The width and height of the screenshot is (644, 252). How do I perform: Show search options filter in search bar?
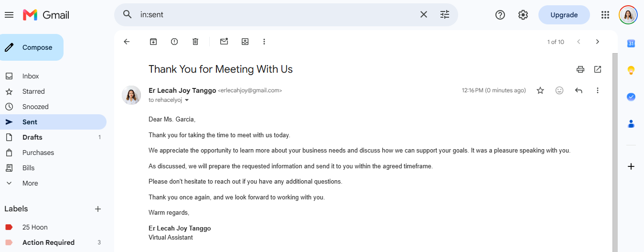coord(445,14)
